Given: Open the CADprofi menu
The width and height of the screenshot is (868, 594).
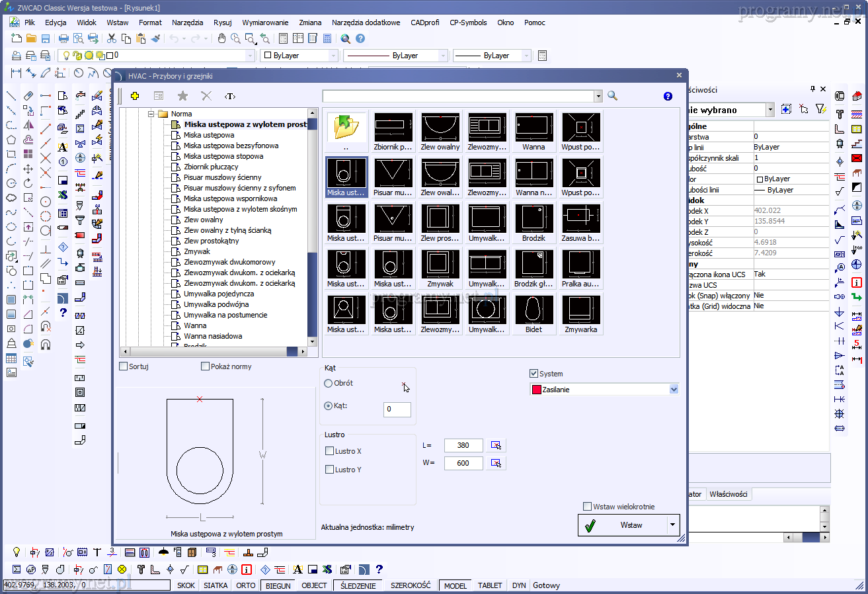Looking at the screenshot, I should click(425, 22).
